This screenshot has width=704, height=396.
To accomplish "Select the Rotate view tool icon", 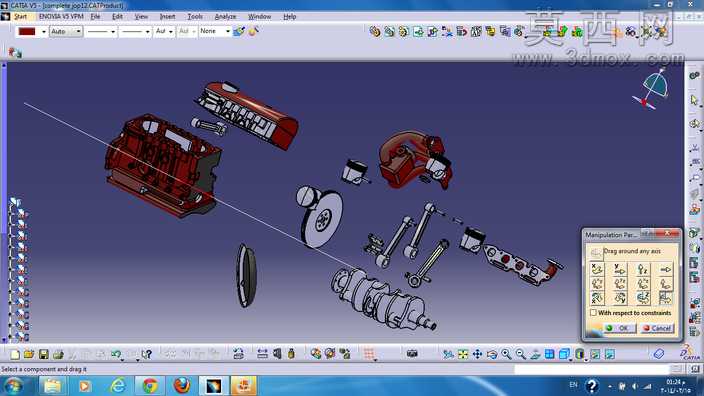I will (492, 354).
